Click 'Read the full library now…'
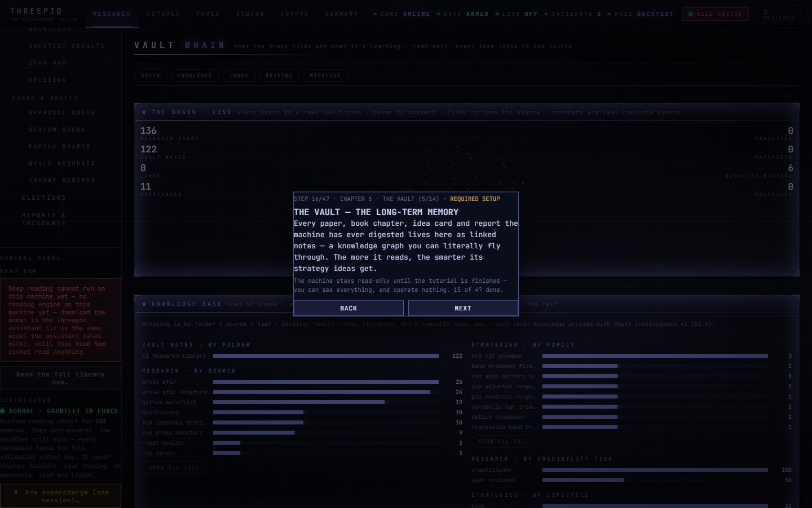Image resolution: width=812 pixels, height=508 pixels. point(60,378)
